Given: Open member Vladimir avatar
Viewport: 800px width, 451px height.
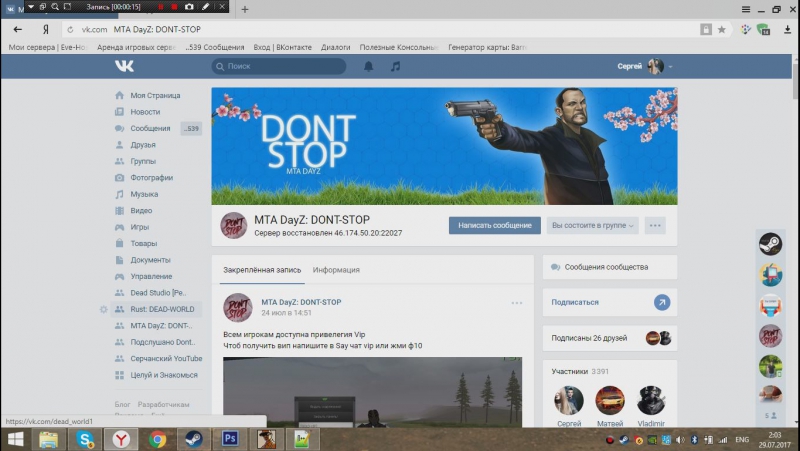Looking at the screenshot, I should (651, 400).
